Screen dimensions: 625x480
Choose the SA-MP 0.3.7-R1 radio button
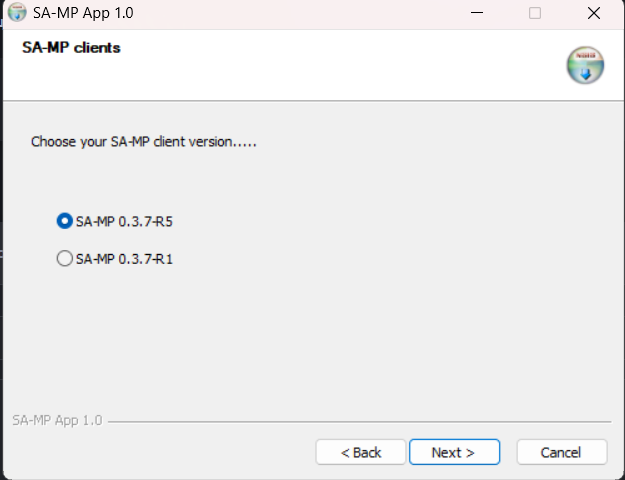click(x=65, y=258)
